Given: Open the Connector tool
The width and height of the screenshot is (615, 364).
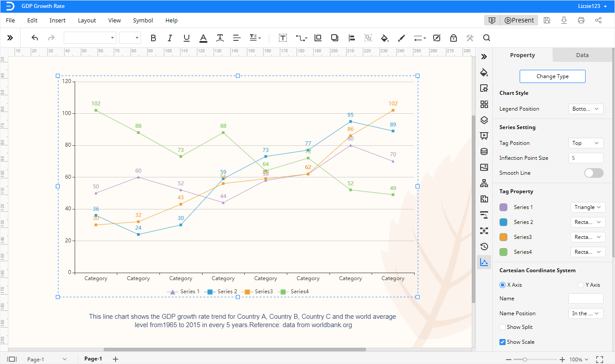Looking at the screenshot, I should click(301, 38).
